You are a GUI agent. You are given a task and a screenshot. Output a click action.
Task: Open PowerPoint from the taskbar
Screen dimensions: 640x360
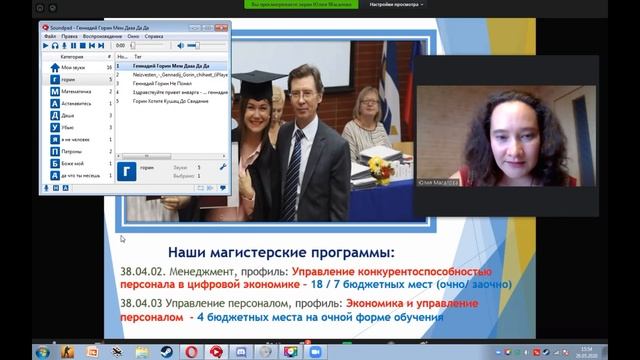(x=93, y=352)
